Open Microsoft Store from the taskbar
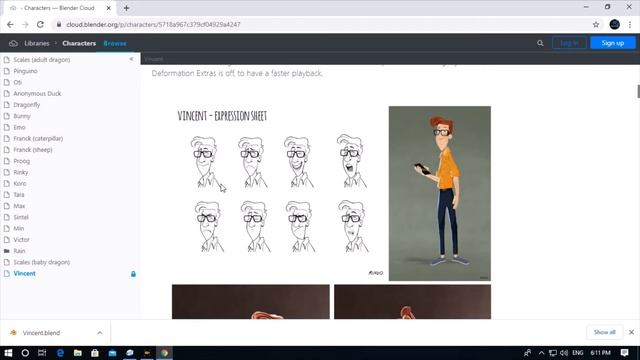Viewport: 640px width, 360px height. (x=95, y=353)
